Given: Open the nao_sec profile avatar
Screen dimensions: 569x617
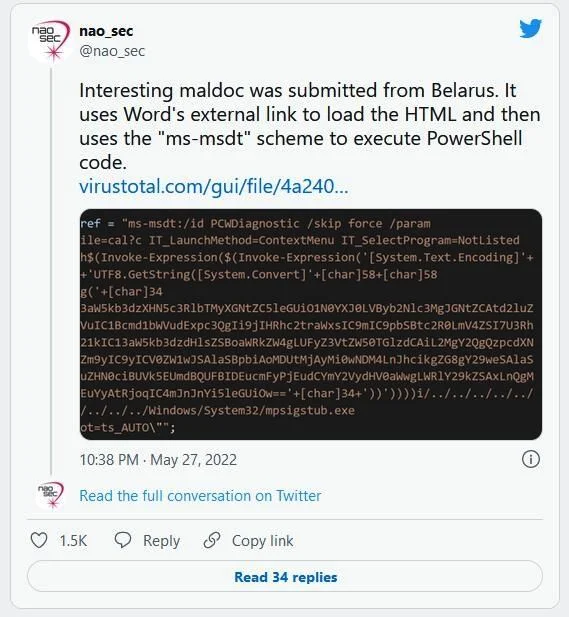Looking at the screenshot, I should [50, 41].
